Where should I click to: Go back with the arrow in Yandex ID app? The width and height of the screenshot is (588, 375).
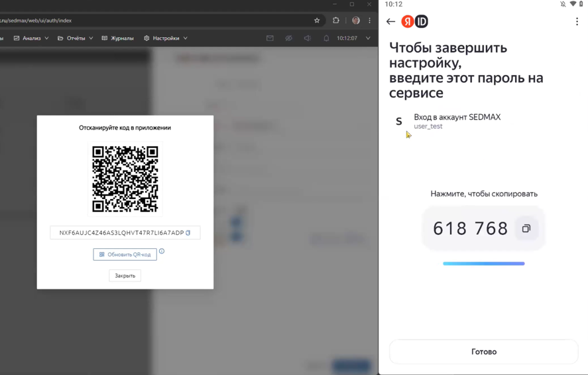point(390,21)
